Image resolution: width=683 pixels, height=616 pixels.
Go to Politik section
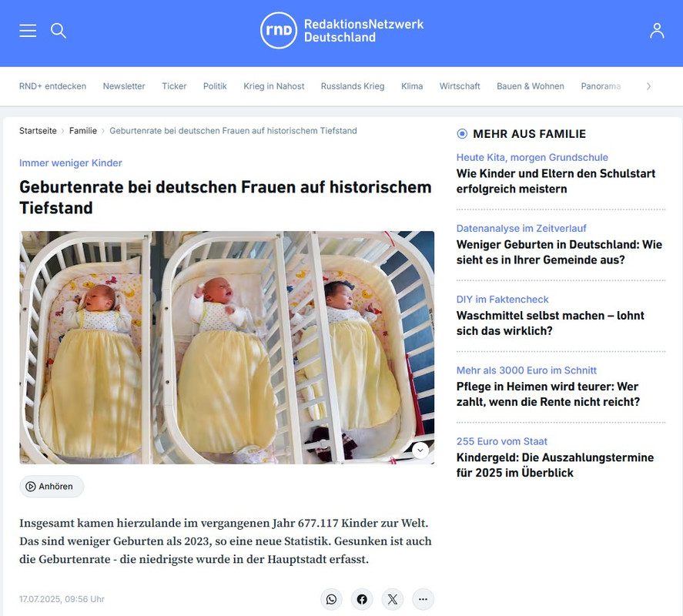[x=215, y=86]
